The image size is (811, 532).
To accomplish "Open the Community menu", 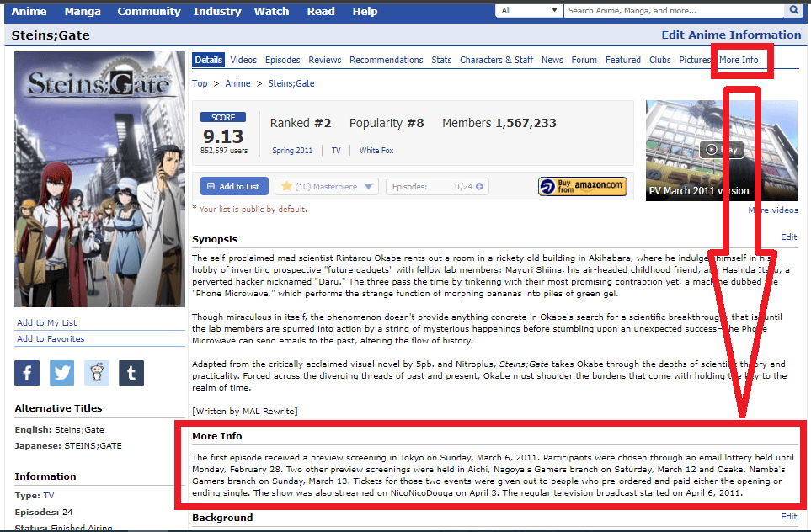I will (x=148, y=11).
